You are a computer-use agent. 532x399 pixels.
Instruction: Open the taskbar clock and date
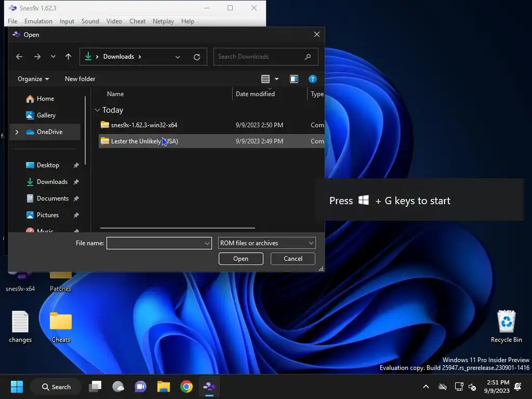click(497, 387)
